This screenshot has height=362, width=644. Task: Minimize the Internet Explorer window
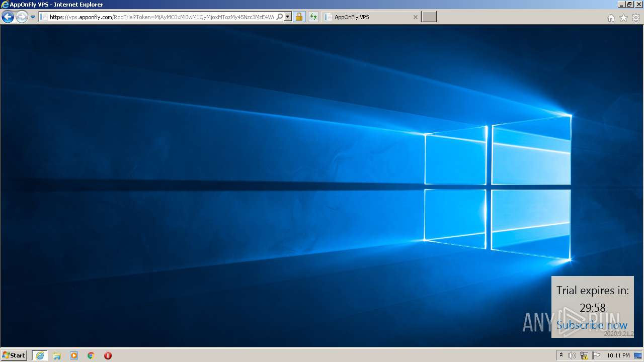point(622,5)
